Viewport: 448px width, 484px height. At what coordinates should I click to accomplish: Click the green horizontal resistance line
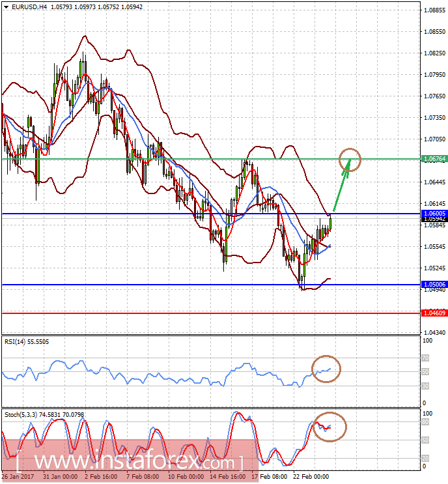[195, 158]
